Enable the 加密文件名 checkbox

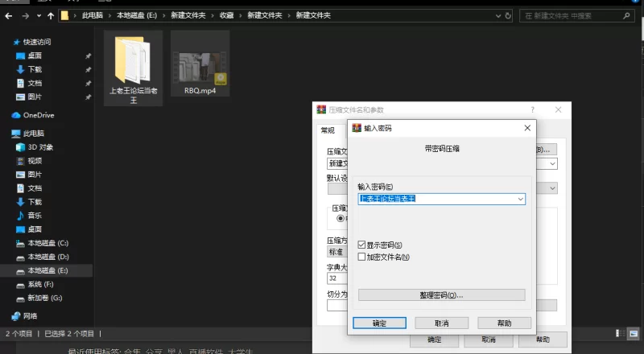coord(362,257)
